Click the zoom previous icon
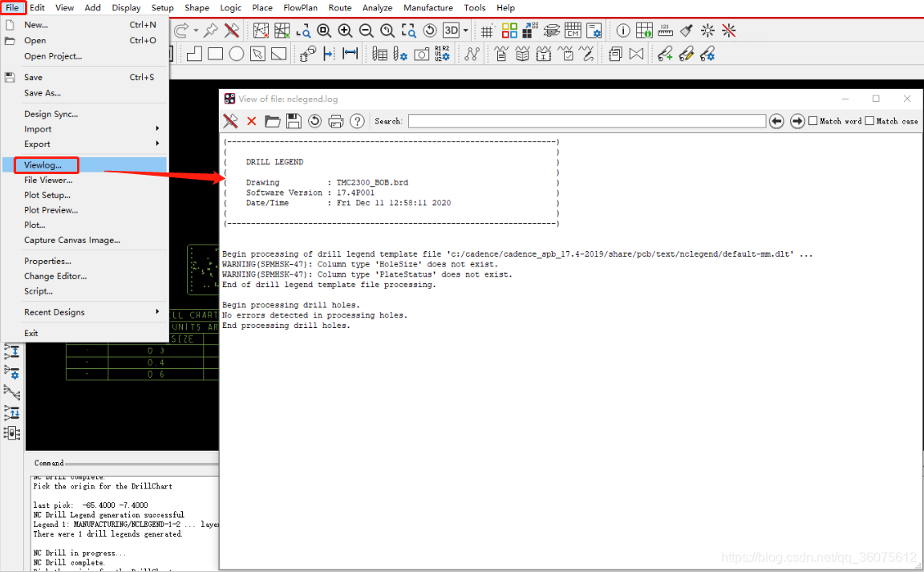The width and height of the screenshot is (924, 572). coord(387,30)
